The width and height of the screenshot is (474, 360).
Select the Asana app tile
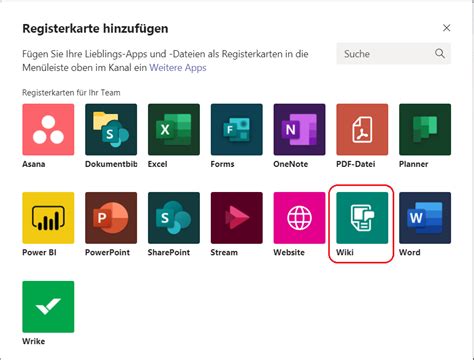(x=48, y=129)
